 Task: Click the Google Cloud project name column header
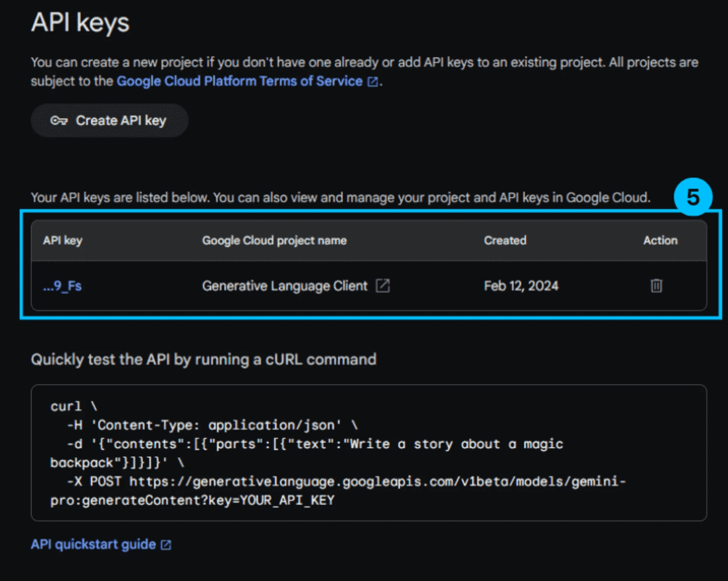[x=274, y=240]
